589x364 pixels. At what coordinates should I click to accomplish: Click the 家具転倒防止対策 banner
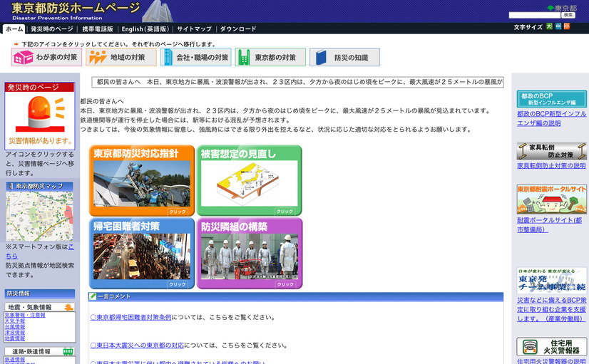click(551, 151)
